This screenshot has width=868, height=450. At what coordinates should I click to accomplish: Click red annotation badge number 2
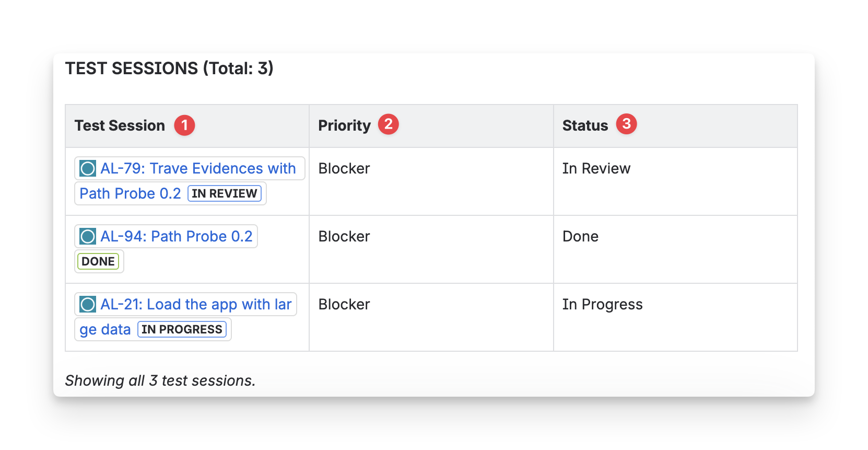point(388,124)
